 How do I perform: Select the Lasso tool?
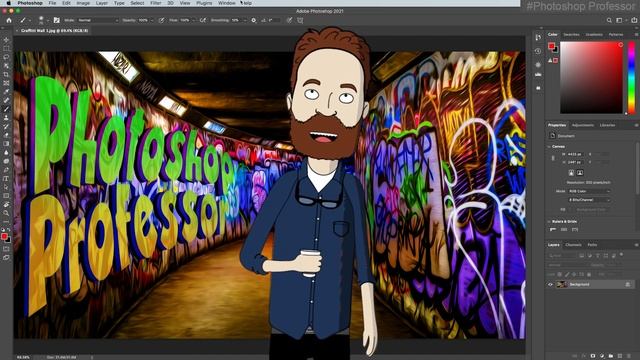pos(6,57)
